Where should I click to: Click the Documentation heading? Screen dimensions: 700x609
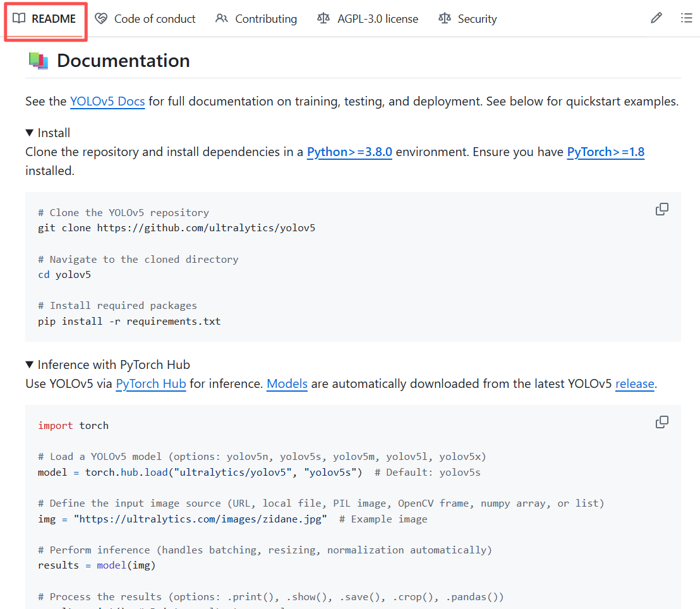click(x=123, y=61)
